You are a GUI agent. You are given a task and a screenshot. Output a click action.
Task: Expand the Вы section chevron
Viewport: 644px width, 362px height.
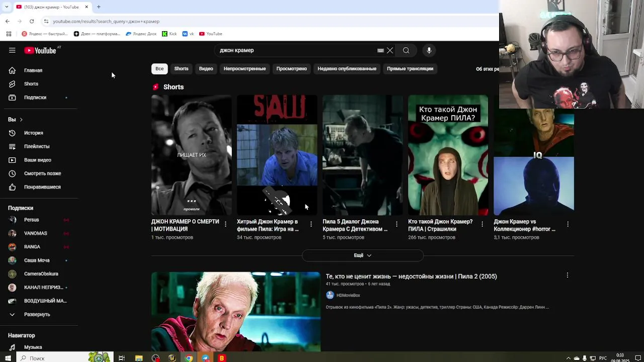[21, 120]
